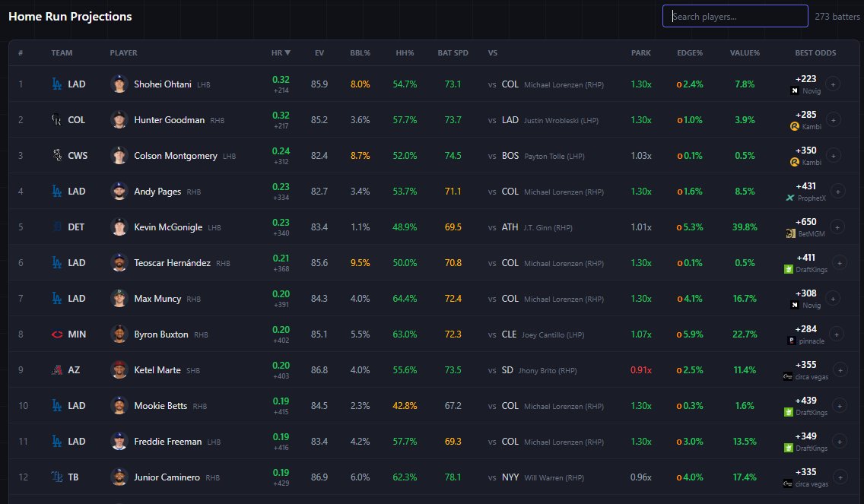Click the Home Run Projections heading
This screenshot has width=864, height=504.
click(70, 17)
